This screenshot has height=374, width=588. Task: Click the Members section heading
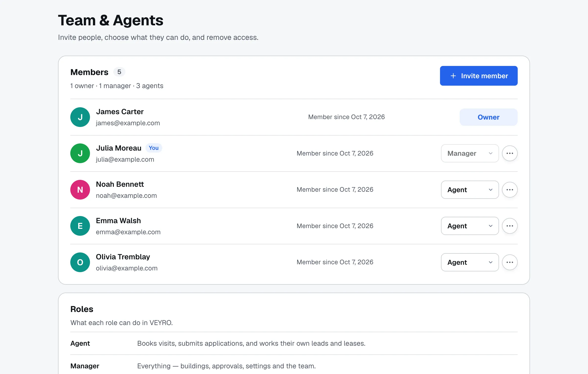tap(89, 72)
